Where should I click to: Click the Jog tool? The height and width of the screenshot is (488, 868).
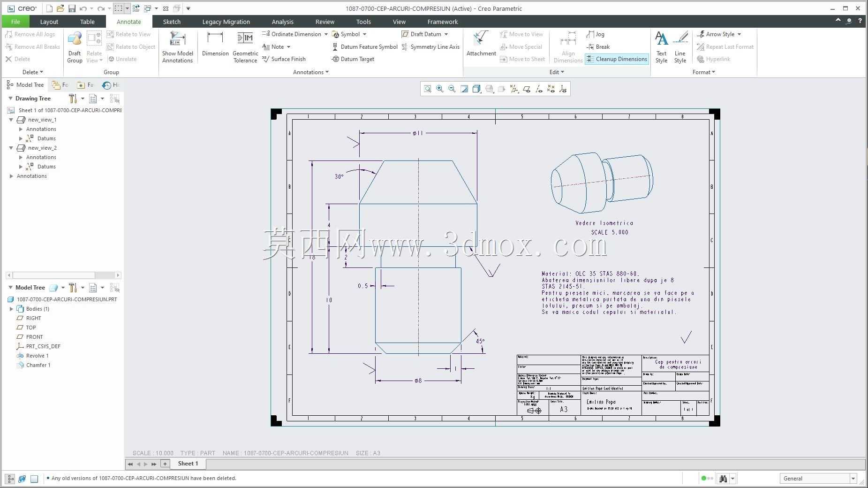(595, 34)
